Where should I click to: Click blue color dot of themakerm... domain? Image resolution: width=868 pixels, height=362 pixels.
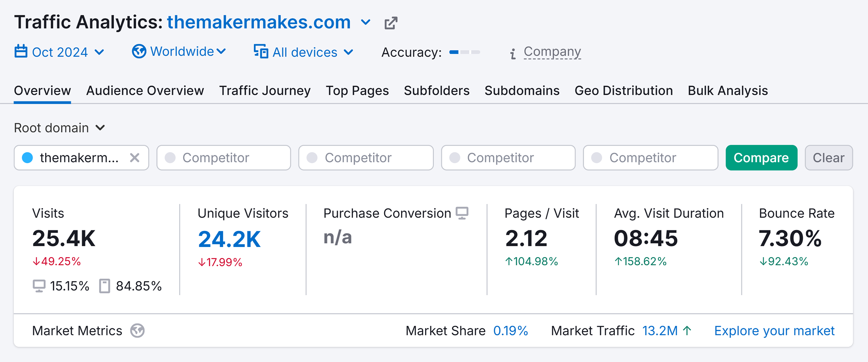coord(27,158)
